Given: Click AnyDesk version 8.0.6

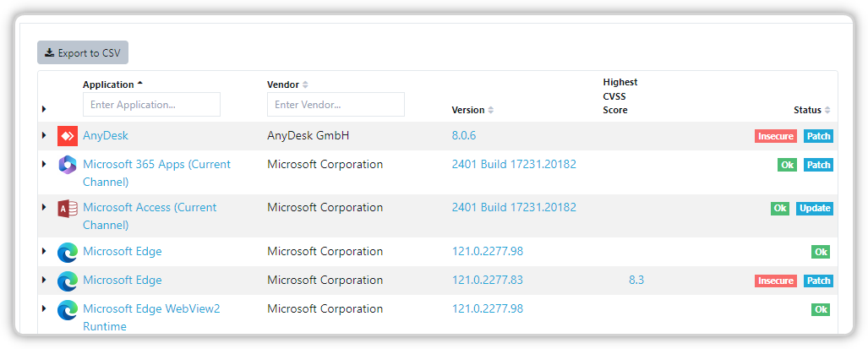Looking at the screenshot, I should pos(464,135).
